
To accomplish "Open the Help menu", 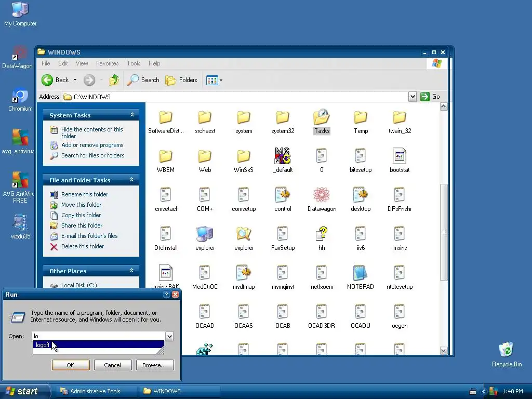I will (154, 63).
